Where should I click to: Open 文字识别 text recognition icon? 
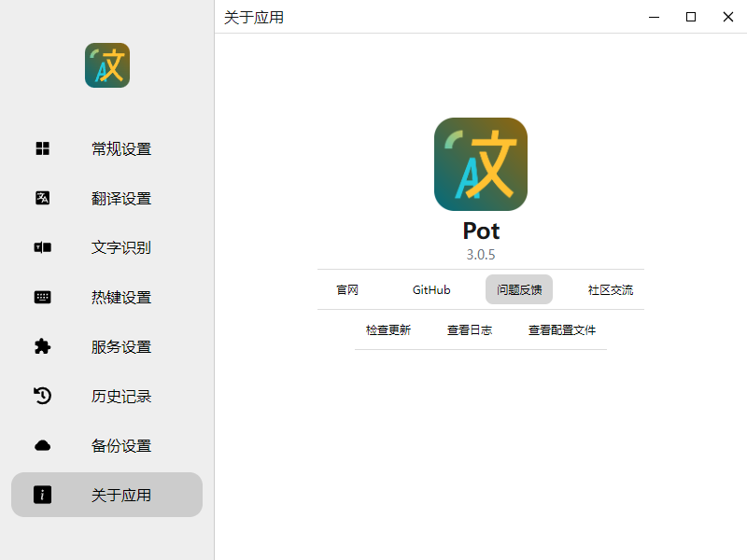click(x=42, y=247)
